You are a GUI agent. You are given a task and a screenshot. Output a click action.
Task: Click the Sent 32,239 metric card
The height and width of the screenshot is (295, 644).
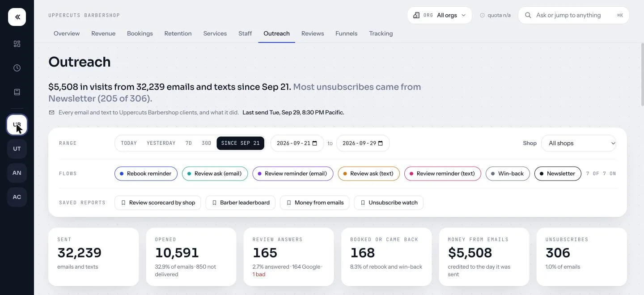click(x=93, y=257)
